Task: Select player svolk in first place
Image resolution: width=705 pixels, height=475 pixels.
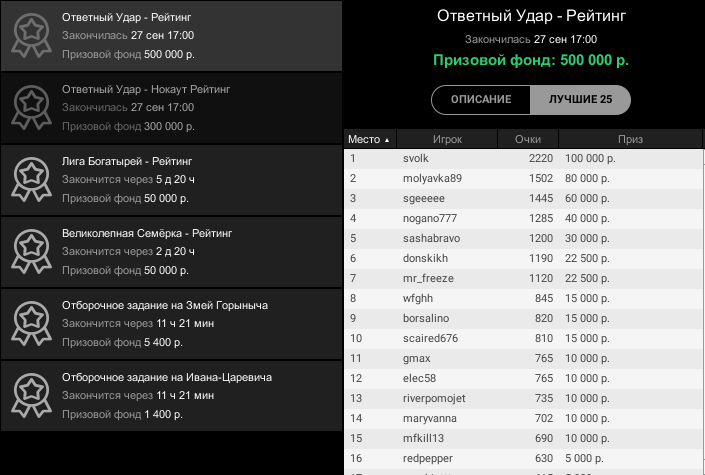Action: point(415,159)
